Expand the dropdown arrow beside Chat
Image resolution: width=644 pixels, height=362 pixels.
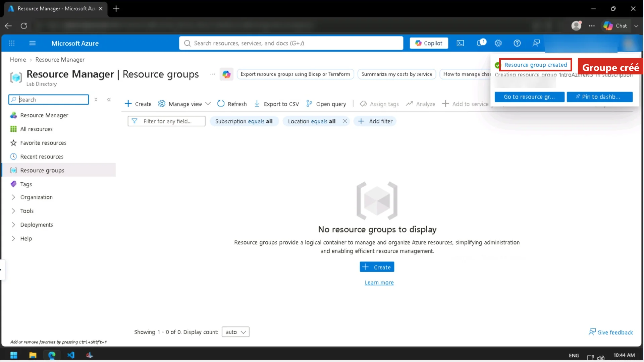(x=636, y=26)
